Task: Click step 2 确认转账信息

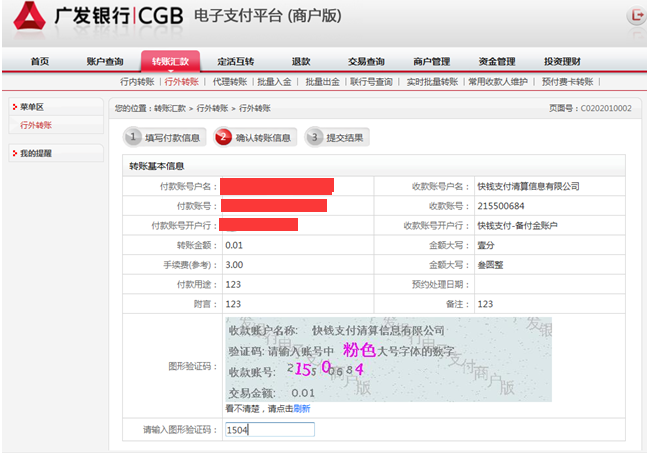Action: click(255, 137)
